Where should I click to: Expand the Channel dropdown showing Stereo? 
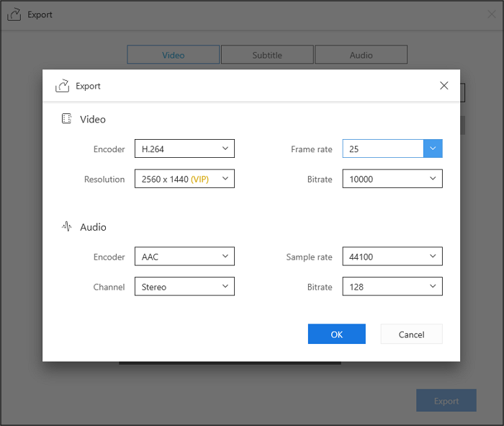(184, 287)
